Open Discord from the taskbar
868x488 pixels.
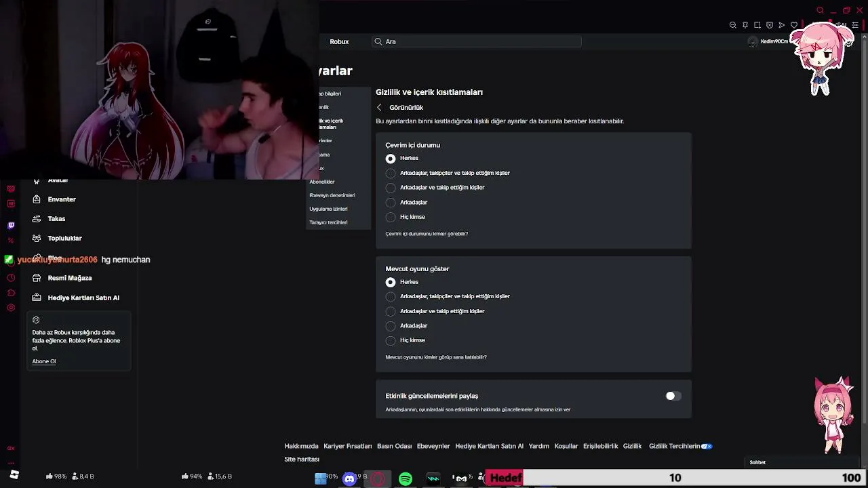click(x=349, y=479)
